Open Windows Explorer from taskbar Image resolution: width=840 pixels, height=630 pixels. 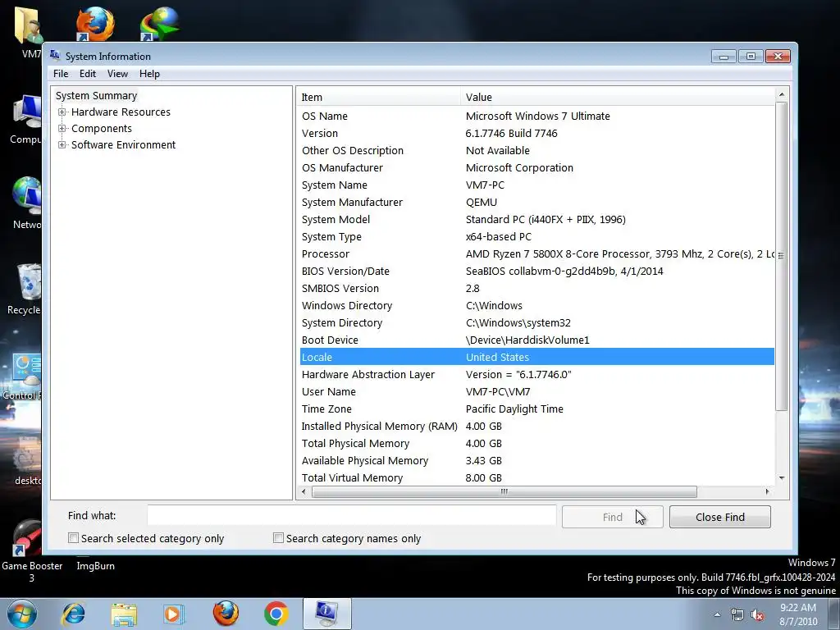tap(124, 614)
